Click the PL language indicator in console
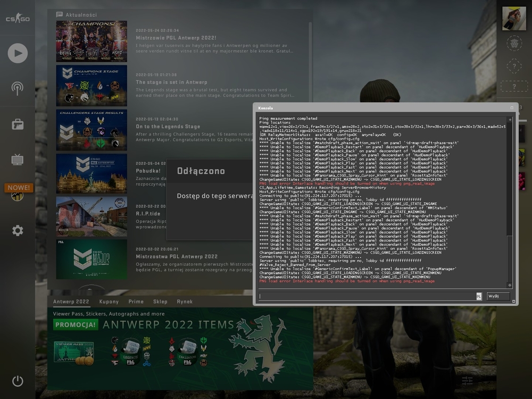The width and height of the screenshot is (532, 399). coord(479,296)
